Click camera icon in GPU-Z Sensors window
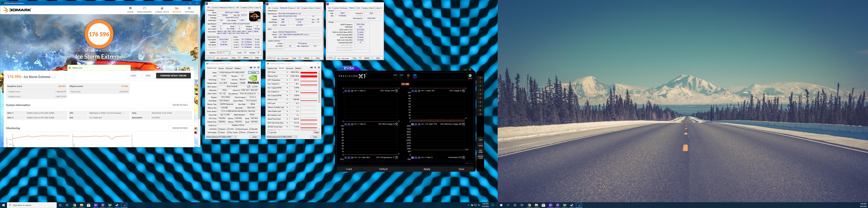The width and height of the screenshot is (868, 208). coord(311,67)
